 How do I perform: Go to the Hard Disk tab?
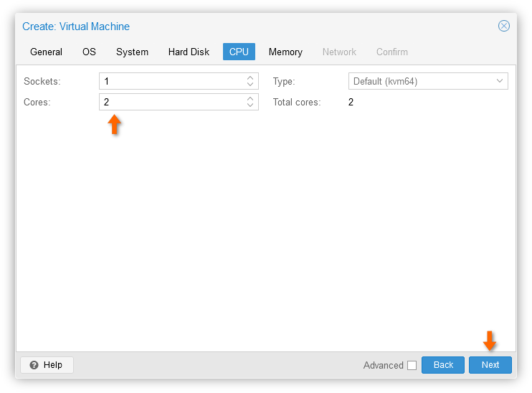point(189,52)
